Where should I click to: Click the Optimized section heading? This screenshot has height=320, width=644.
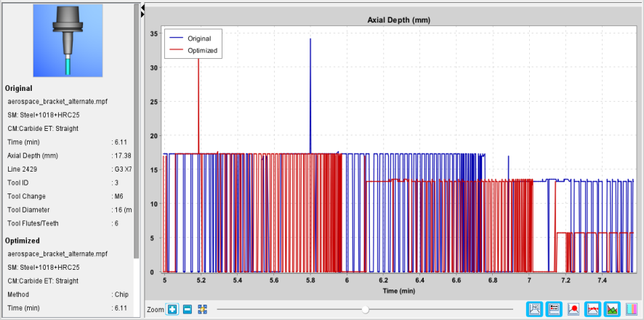click(x=23, y=241)
